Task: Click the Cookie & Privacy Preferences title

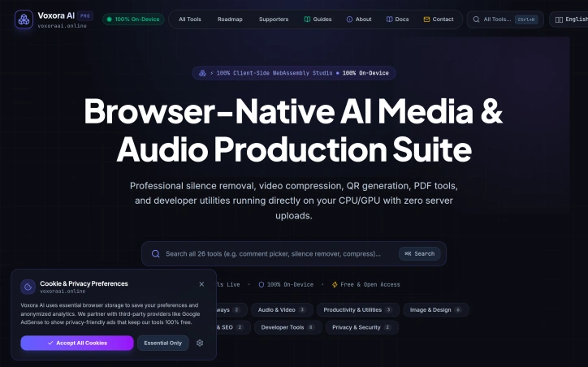Action: pyautogui.click(x=84, y=284)
